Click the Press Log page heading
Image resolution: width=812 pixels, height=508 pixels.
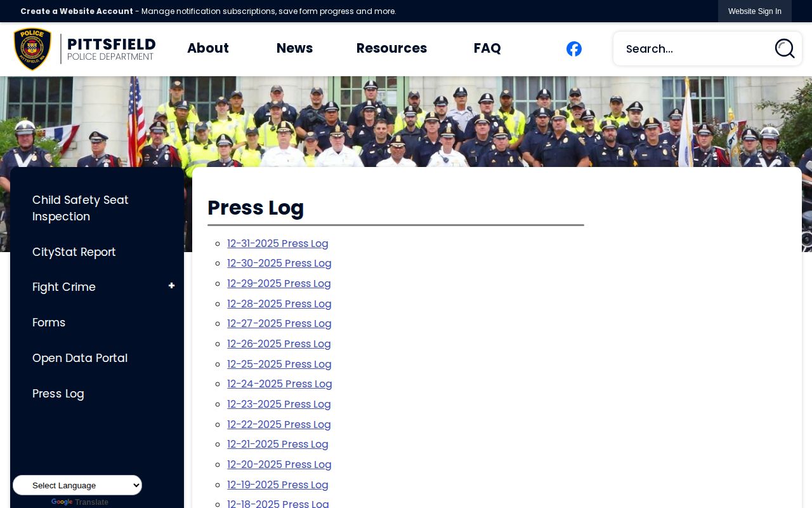256,208
